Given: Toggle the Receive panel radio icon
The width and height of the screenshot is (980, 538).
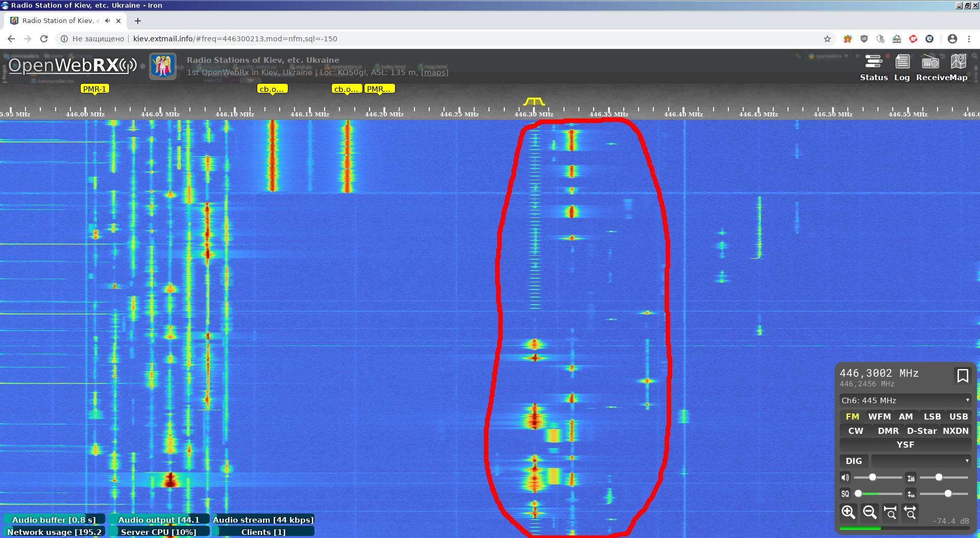Looking at the screenshot, I should (930, 62).
